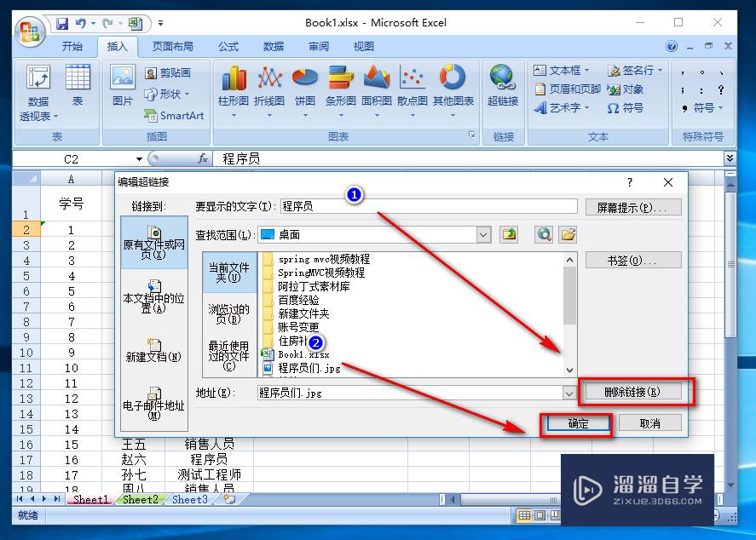Open the 形状 Shapes dropdown
The height and width of the screenshot is (540, 756).
point(167,96)
